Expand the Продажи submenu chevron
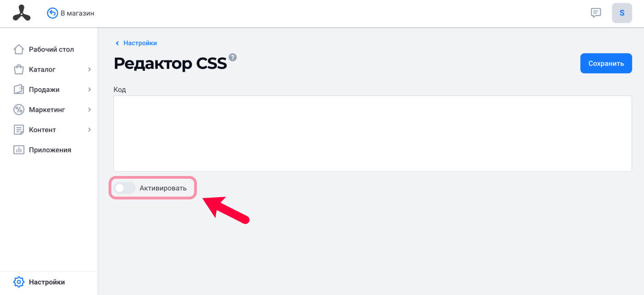Image resolution: width=644 pixels, height=295 pixels. (x=89, y=90)
